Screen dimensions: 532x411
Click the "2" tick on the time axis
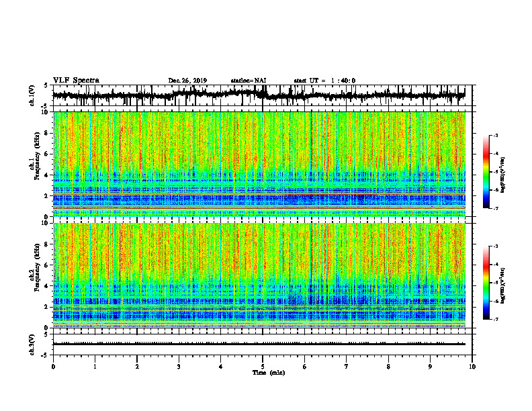click(137, 367)
